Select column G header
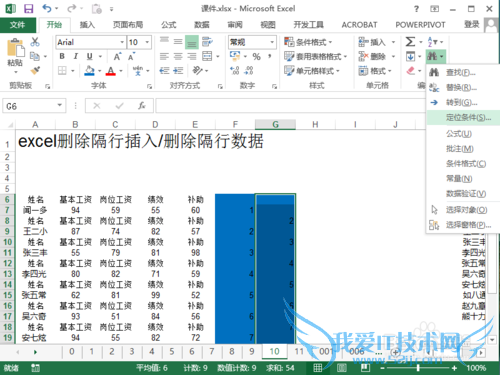500x375 pixels. tap(275, 125)
